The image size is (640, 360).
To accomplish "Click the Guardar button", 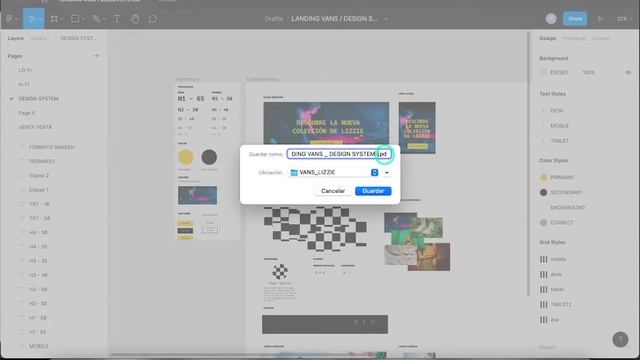I will tap(373, 191).
